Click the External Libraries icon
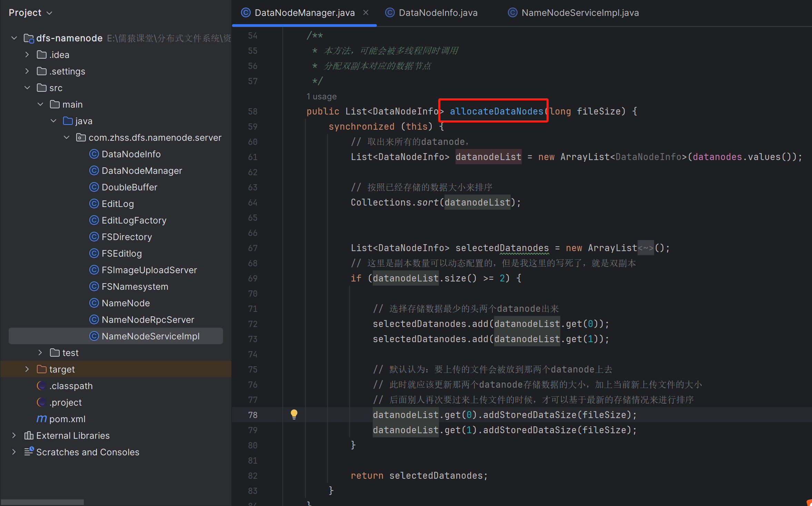 coord(29,435)
